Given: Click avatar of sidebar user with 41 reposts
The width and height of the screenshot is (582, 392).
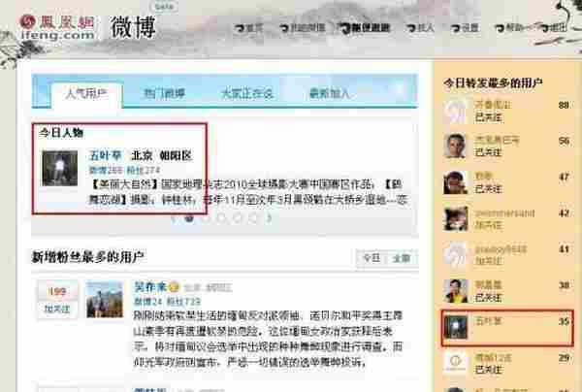Looking at the screenshot, I should [455, 254].
